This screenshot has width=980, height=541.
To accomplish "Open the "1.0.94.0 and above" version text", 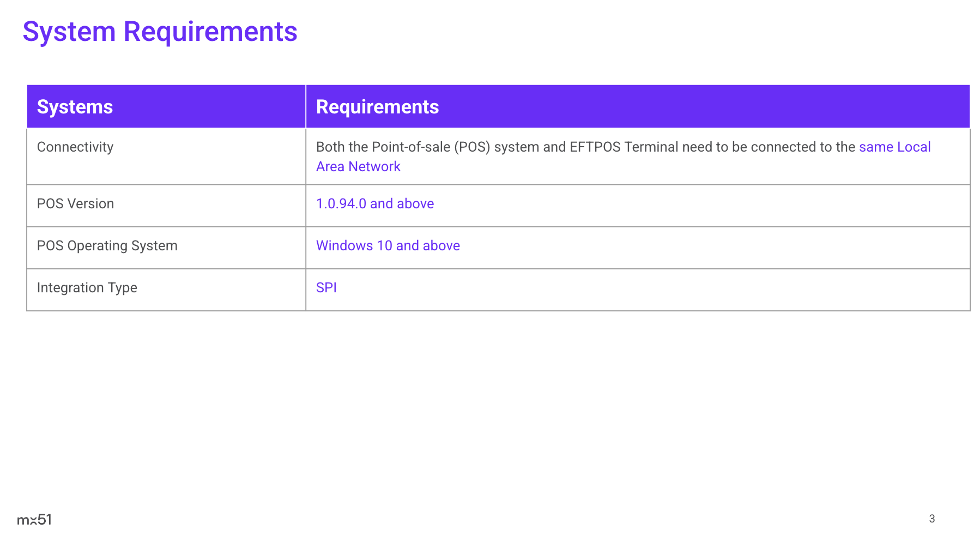I will click(x=375, y=204).
